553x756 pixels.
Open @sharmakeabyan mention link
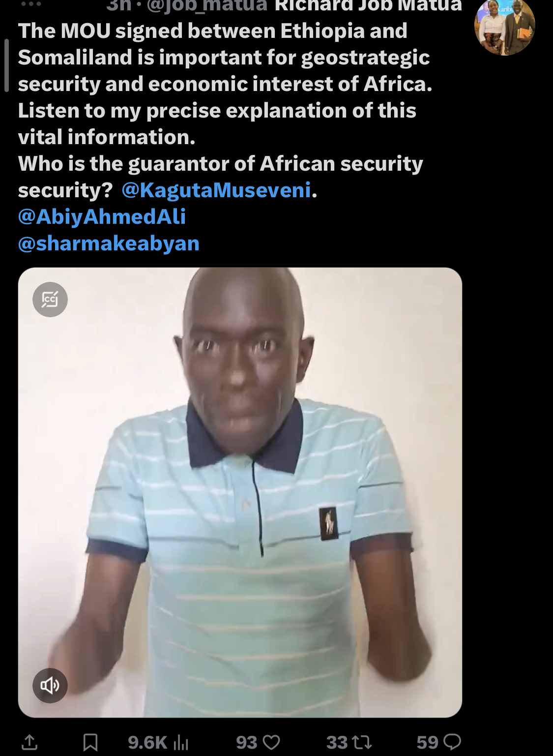[x=109, y=243]
